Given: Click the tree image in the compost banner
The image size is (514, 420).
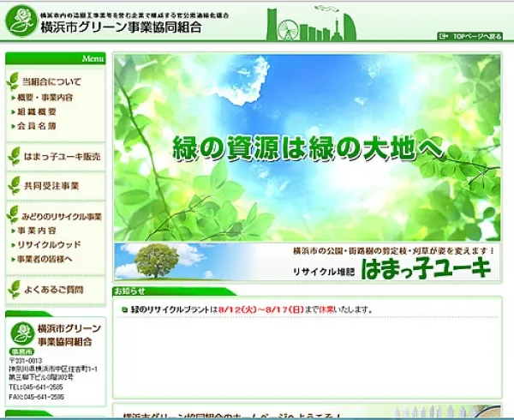Looking at the screenshot, I should coord(157,261).
